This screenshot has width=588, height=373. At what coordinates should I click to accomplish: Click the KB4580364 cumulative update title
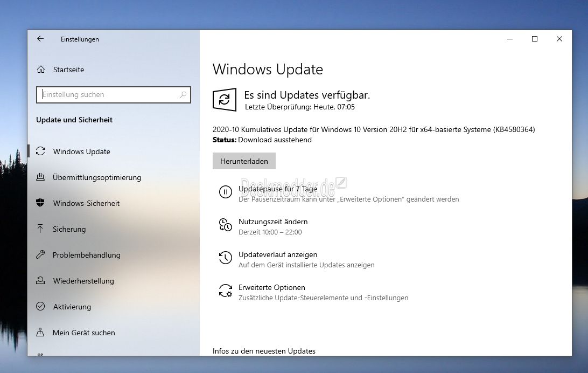(x=374, y=129)
